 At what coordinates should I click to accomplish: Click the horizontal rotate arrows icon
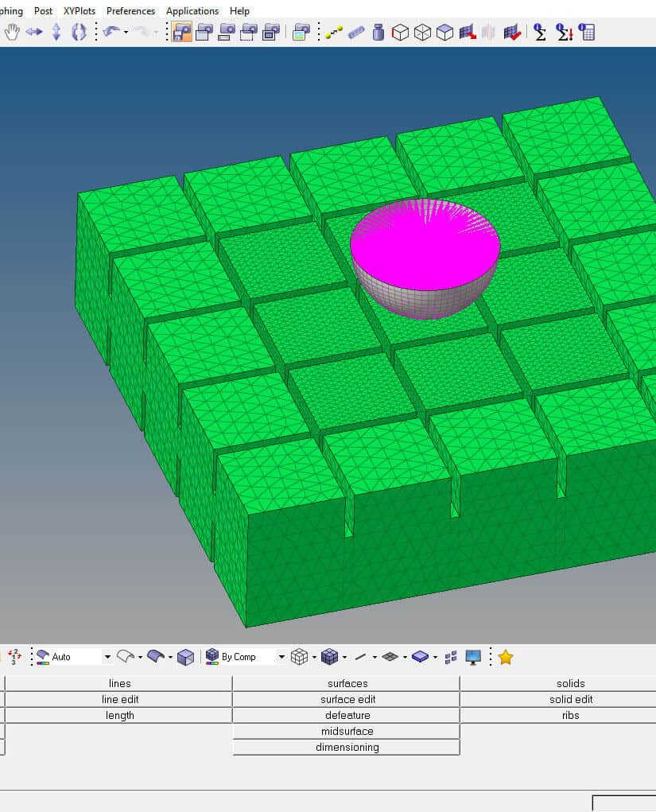click(x=34, y=32)
